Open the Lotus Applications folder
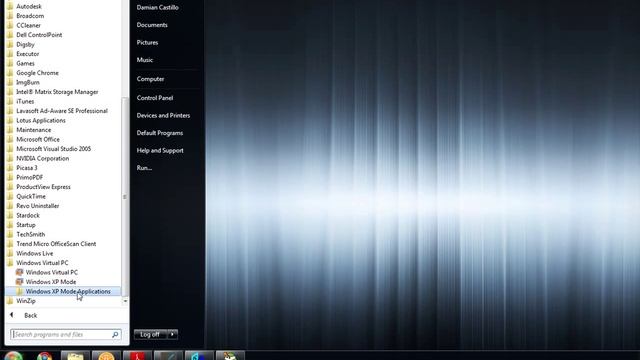Screen dimensions: 640x360 coord(41,120)
